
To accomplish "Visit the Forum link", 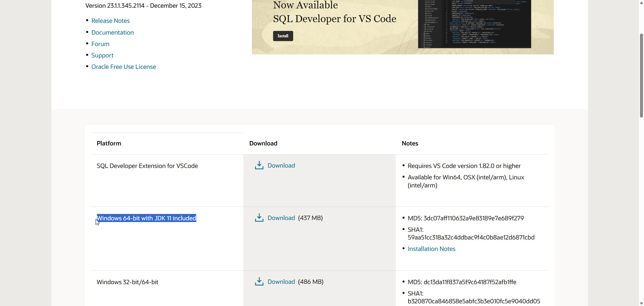I will tap(100, 44).
